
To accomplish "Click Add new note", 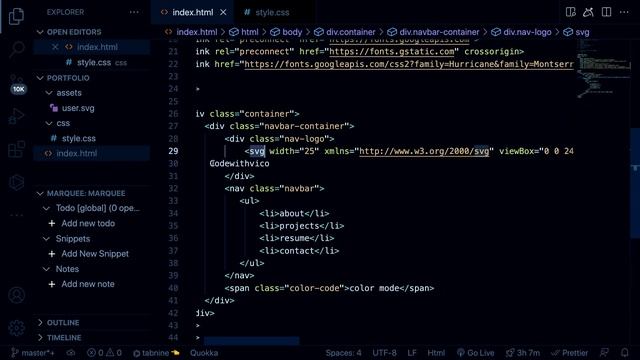I will tap(88, 284).
